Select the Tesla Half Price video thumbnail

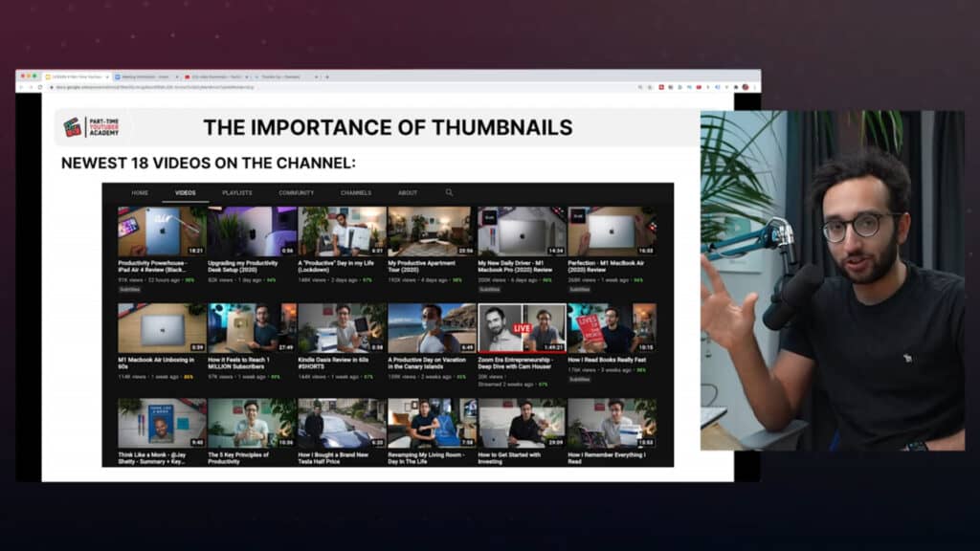(x=341, y=423)
